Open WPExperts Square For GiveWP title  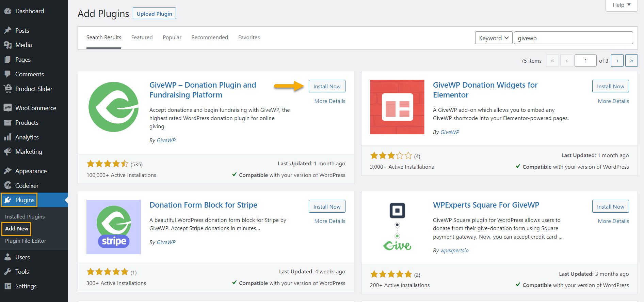tap(486, 205)
